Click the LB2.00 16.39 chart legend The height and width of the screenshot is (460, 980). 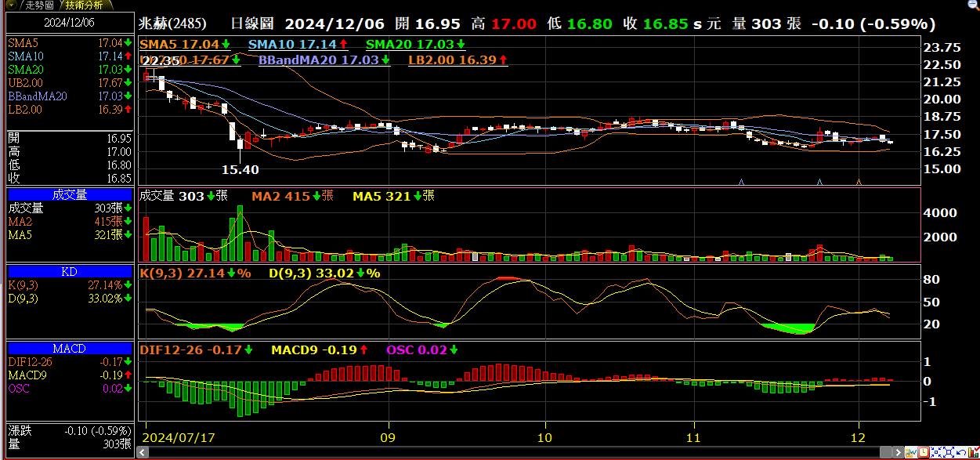[458, 60]
